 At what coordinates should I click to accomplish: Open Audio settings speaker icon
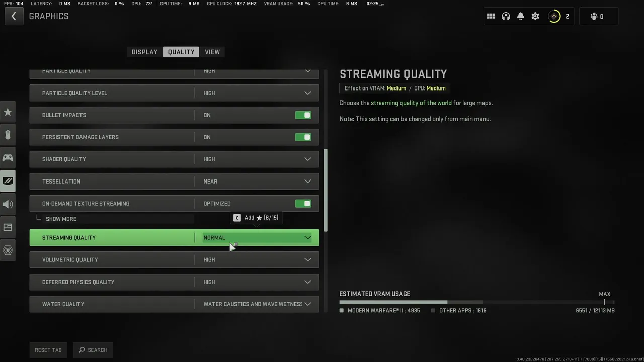(x=8, y=204)
